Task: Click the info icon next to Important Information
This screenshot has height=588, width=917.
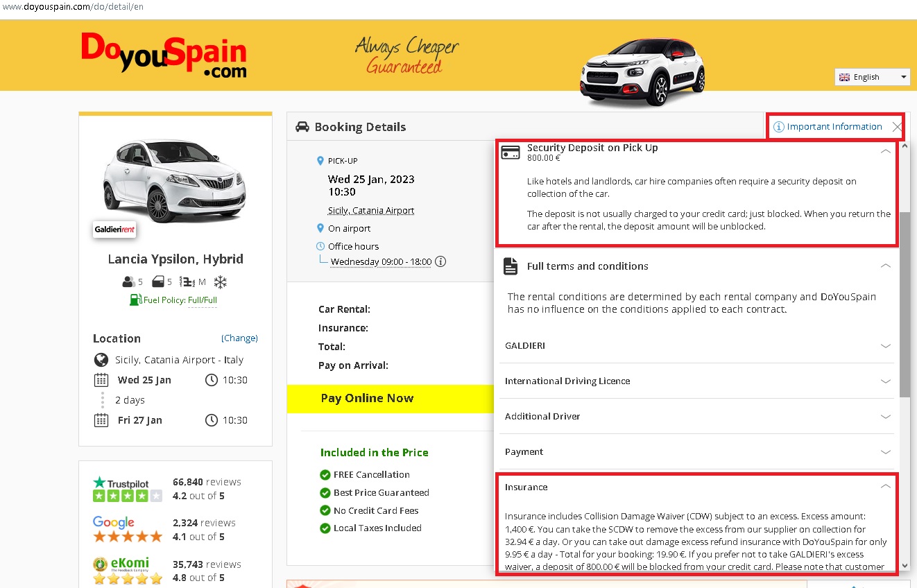Action: click(778, 127)
